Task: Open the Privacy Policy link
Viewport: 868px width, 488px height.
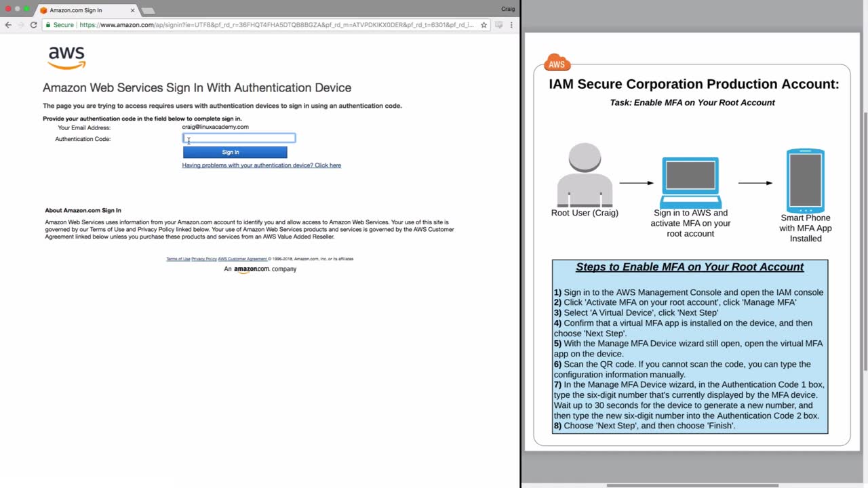Action: point(204,259)
